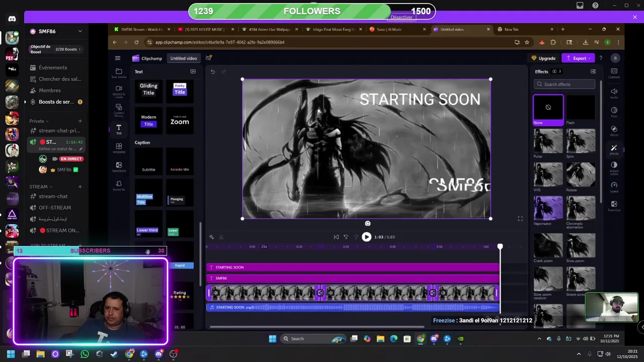Open the Your media sidebar panel
The height and width of the screenshot is (362, 644).
click(119, 73)
